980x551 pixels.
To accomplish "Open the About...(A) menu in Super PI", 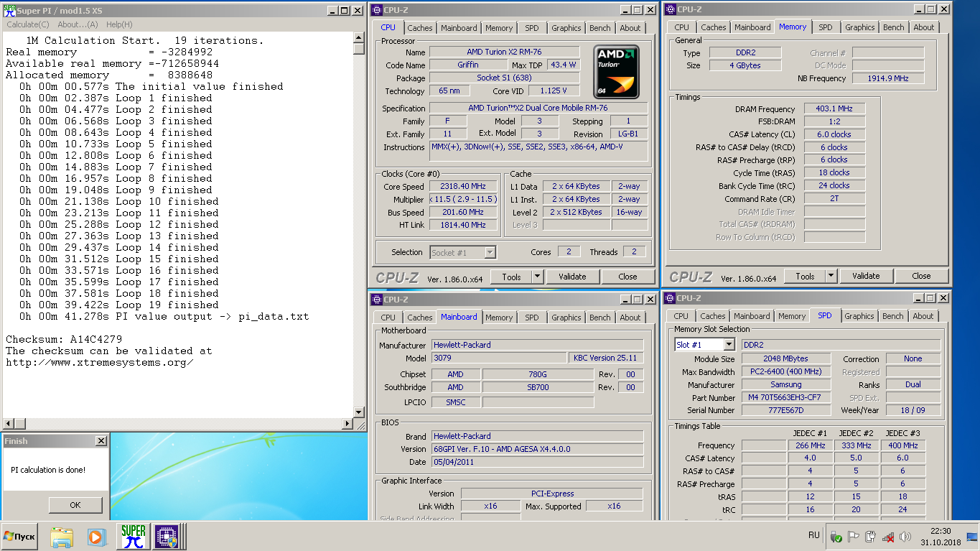I will (78, 24).
